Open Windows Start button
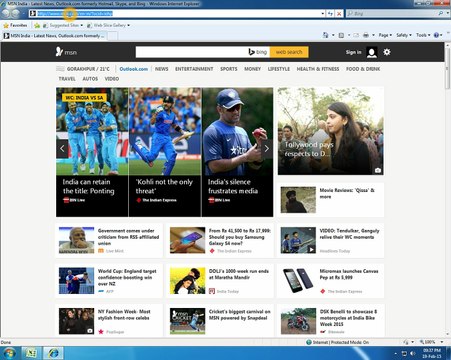Screen dimensions: 451x360 (9, 353)
